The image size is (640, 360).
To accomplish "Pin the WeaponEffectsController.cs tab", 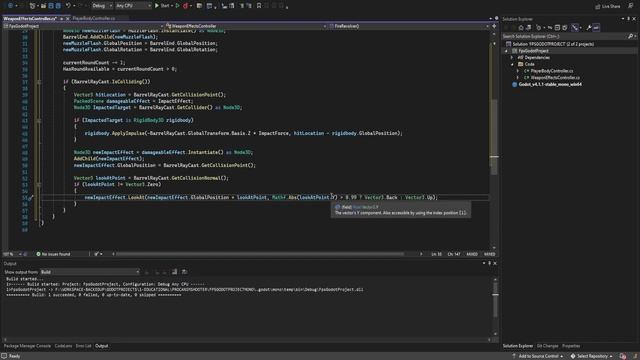I will [x=61, y=18].
